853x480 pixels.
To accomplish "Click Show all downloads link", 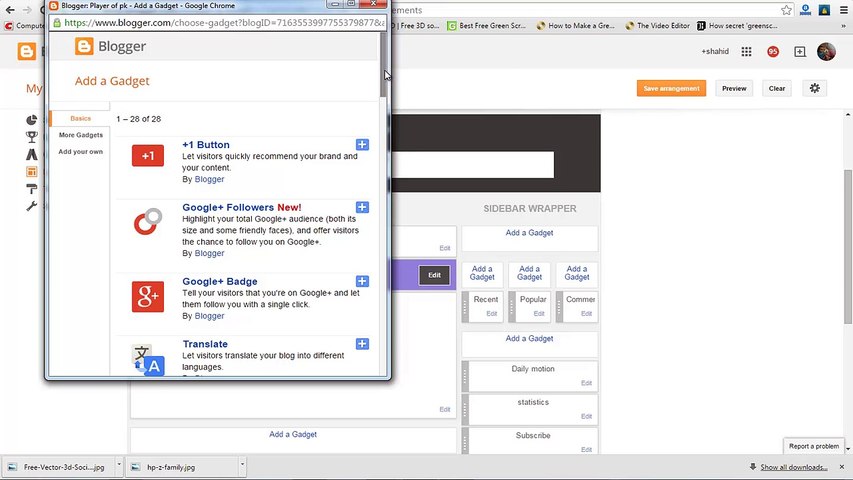I will point(794,467).
